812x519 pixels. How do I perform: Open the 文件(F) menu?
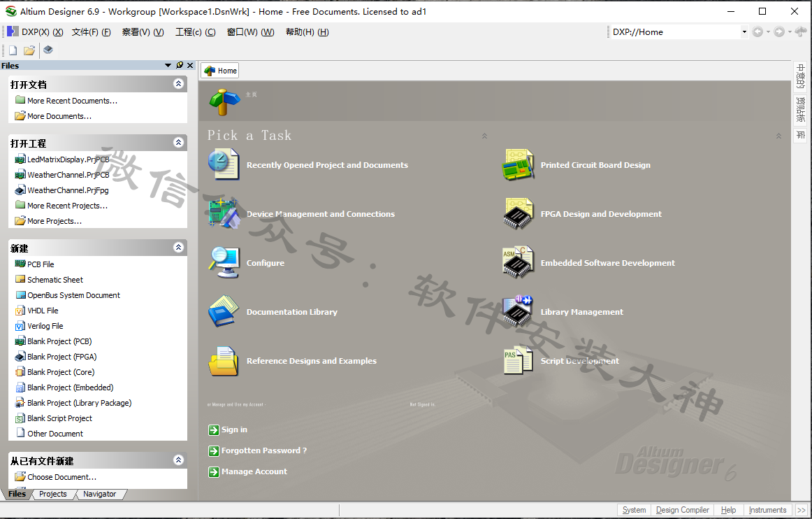click(91, 32)
